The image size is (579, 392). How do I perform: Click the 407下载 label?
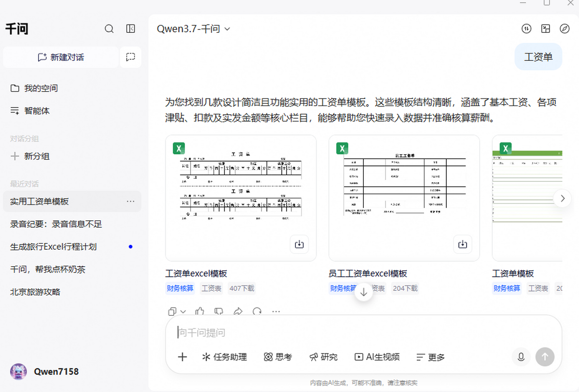tap(242, 288)
